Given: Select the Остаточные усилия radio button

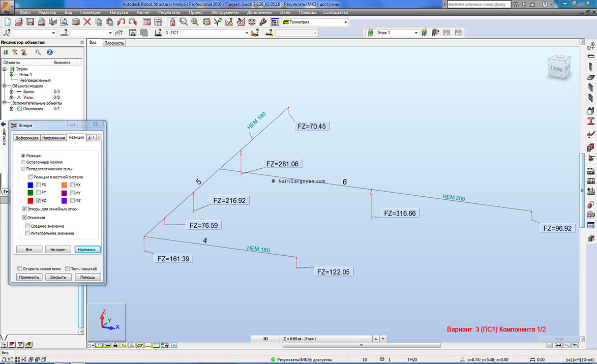Looking at the screenshot, I should pos(23,162).
